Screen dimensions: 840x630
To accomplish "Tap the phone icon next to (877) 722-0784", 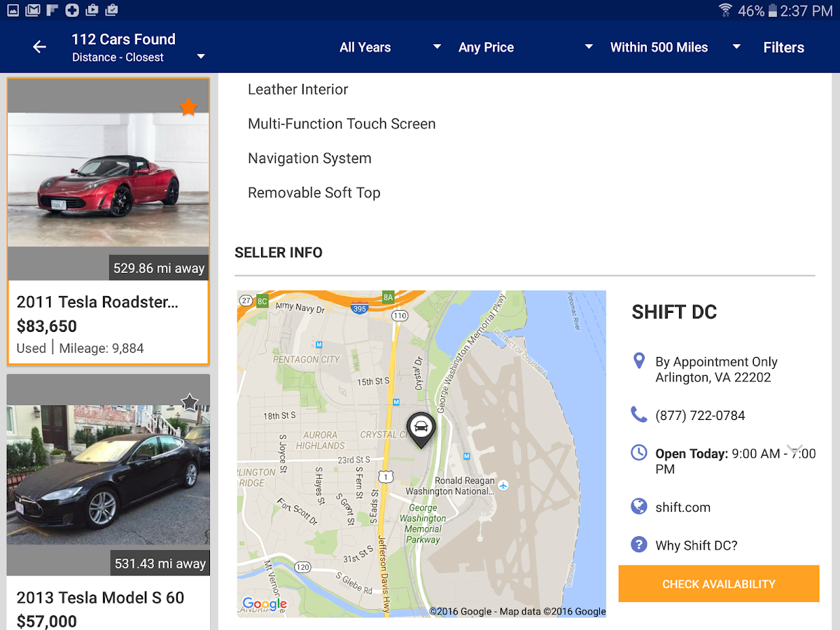I will 638,414.
